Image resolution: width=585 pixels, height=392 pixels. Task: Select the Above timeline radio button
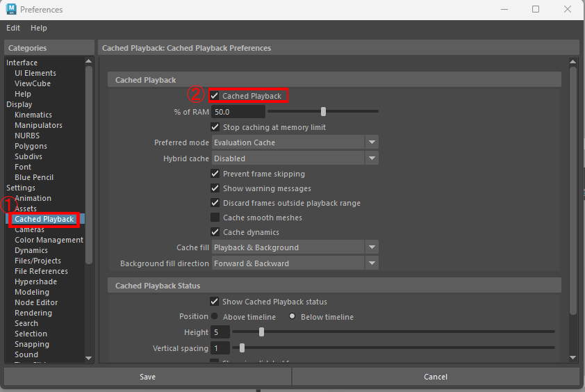click(215, 316)
